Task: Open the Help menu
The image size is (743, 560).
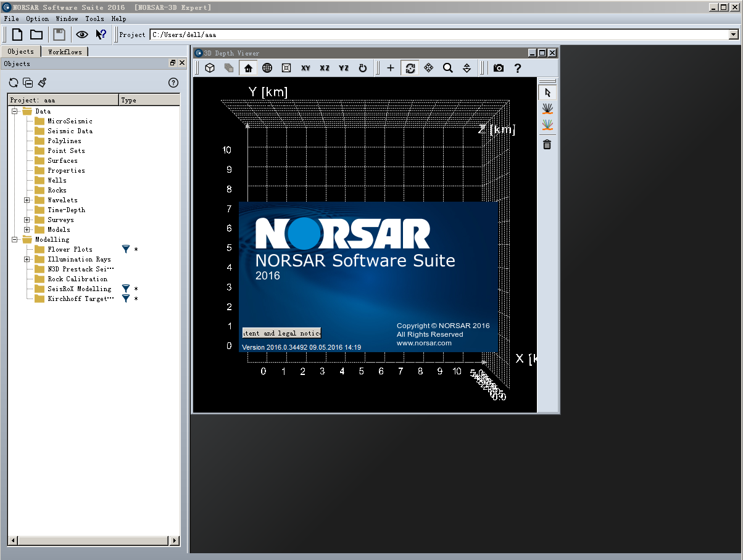Action: coord(118,19)
